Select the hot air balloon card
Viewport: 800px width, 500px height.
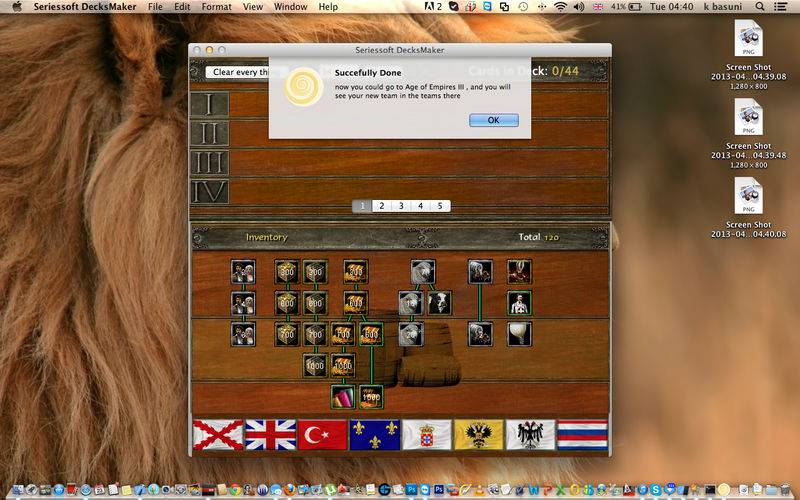pos(519,334)
